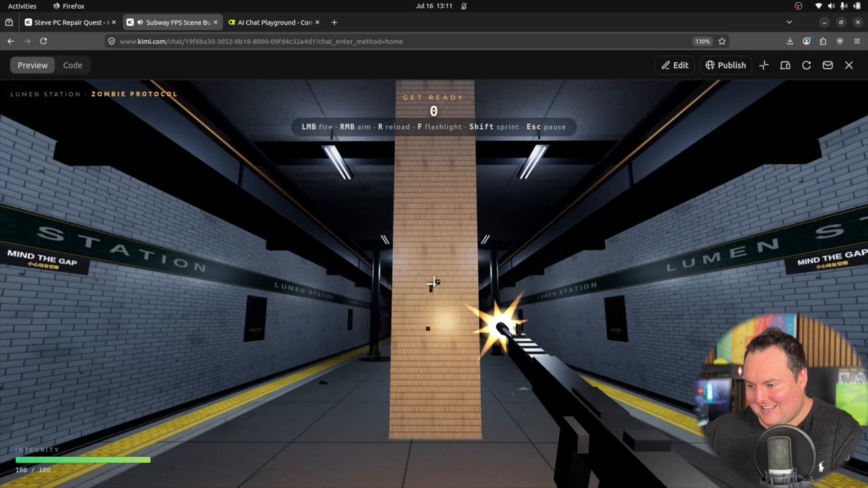Viewport: 868px width, 488px height.
Task: Click the envelope mail icon in toolbar
Action: 827,65
